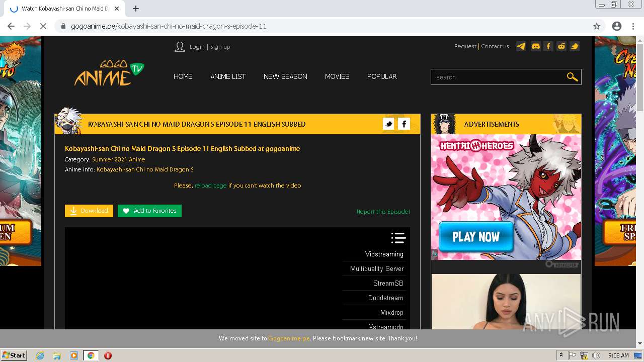This screenshot has height=362, width=644.
Task: Open volume control in system tray
Action: (x=596, y=355)
